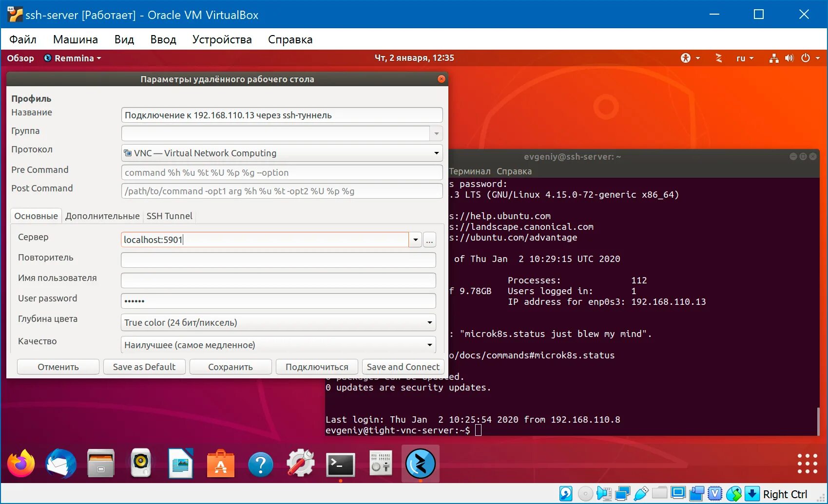
Task: Open the accessibility menu in top bar
Action: pyautogui.click(x=690, y=58)
